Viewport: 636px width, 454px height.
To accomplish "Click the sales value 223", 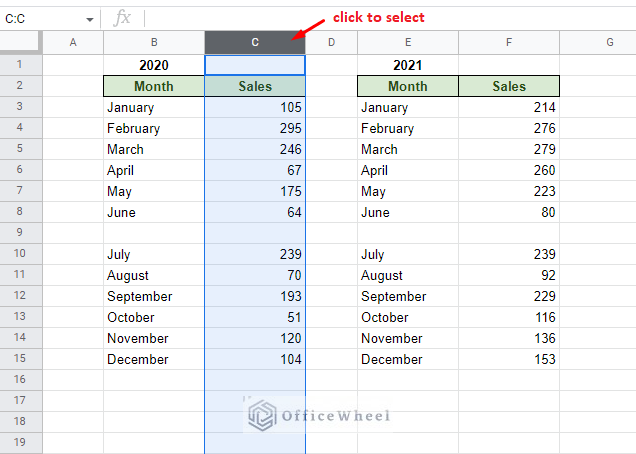I will [509, 191].
